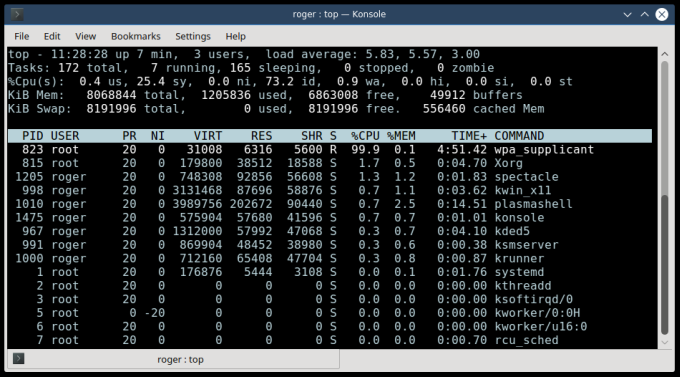Open the Edit menu

click(x=52, y=36)
